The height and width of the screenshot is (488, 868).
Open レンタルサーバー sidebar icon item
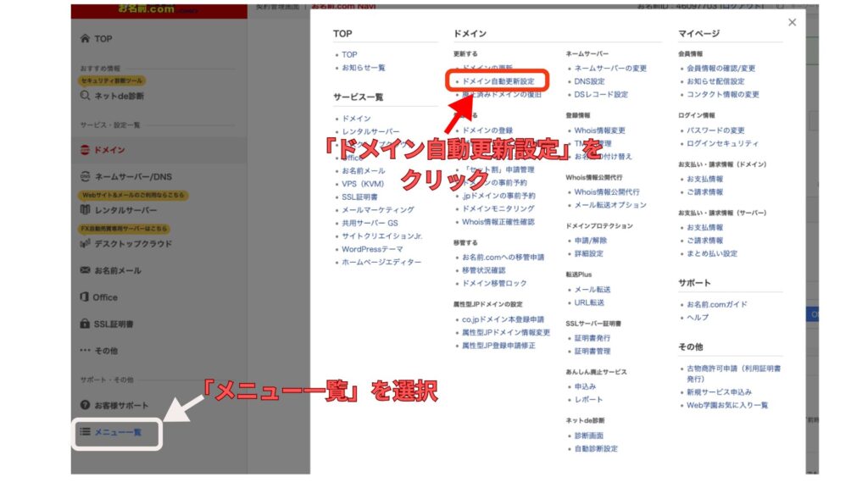click(x=85, y=209)
